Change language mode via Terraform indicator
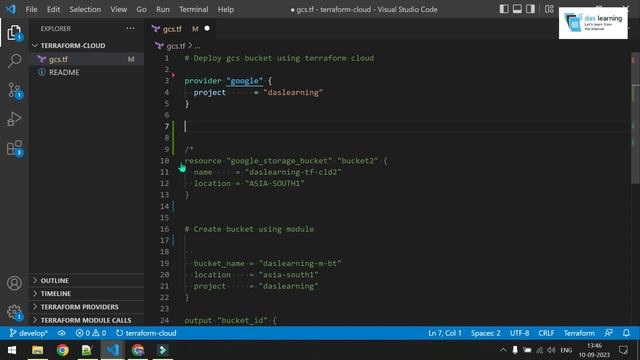Screen dimensions: 640x360 point(579,333)
